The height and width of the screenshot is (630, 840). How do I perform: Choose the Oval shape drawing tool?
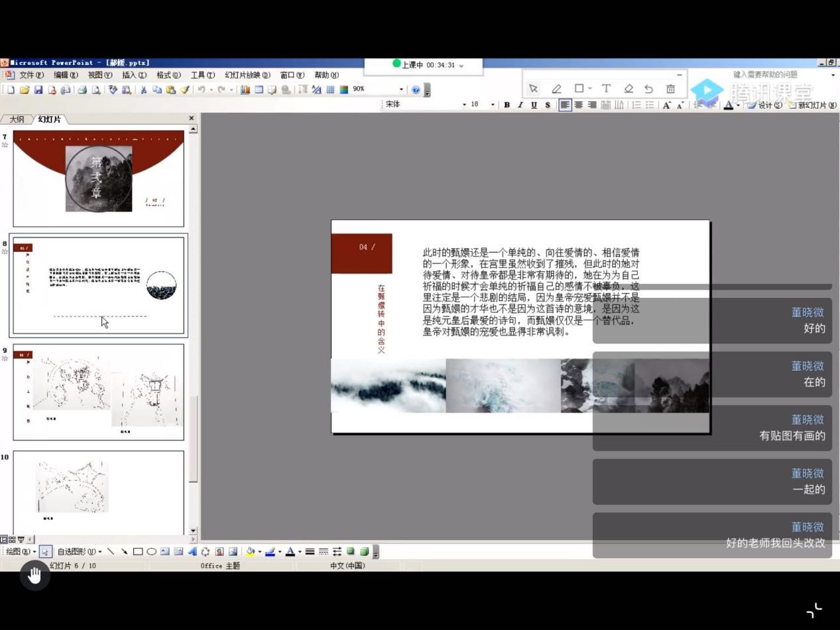tap(151, 551)
